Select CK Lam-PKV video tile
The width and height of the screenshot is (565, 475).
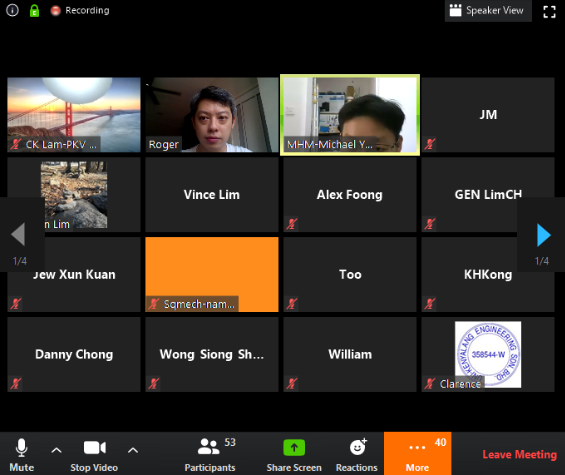pos(74,115)
